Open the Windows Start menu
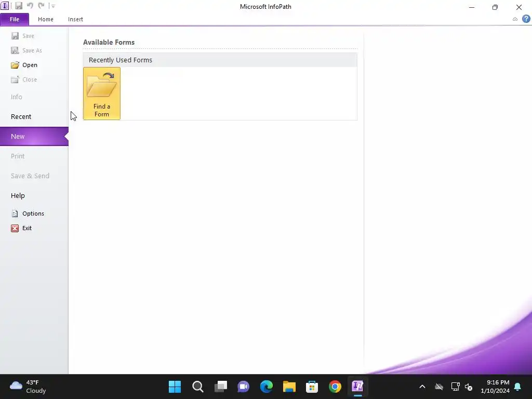The image size is (532, 399). point(175,387)
